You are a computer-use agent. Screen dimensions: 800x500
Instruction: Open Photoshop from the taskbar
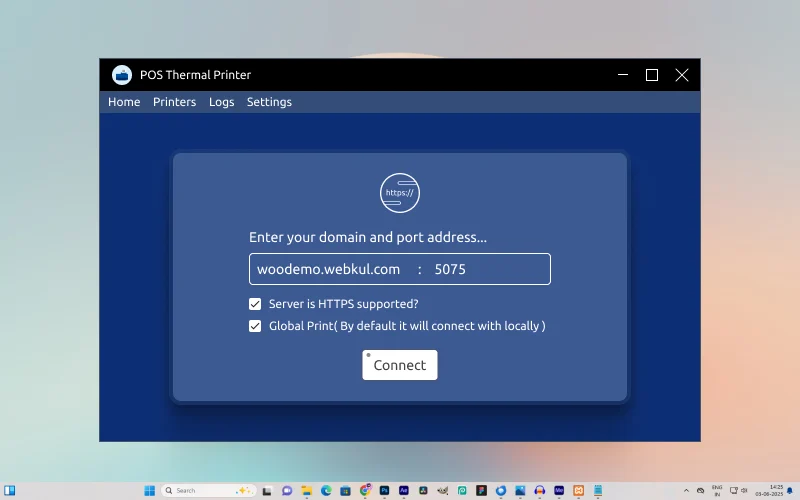coord(384,491)
